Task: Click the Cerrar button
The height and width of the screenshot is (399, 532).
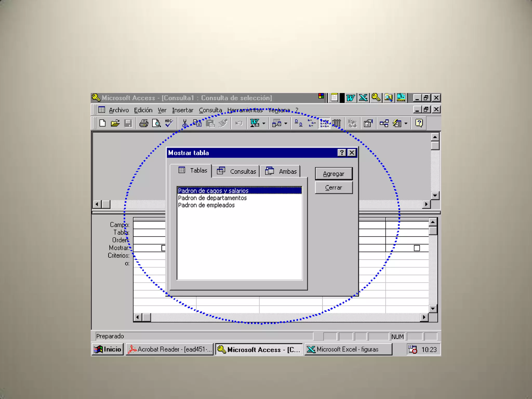Action: [334, 188]
